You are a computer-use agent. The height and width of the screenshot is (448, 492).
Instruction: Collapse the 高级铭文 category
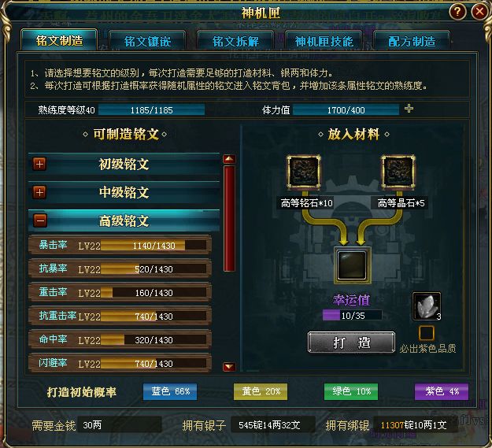click(40, 220)
